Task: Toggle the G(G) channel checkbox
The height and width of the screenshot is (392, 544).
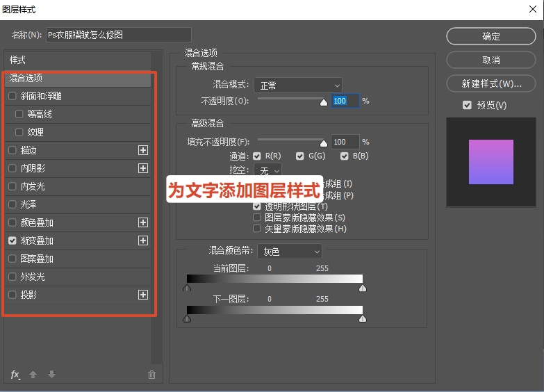Action: [x=300, y=156]
